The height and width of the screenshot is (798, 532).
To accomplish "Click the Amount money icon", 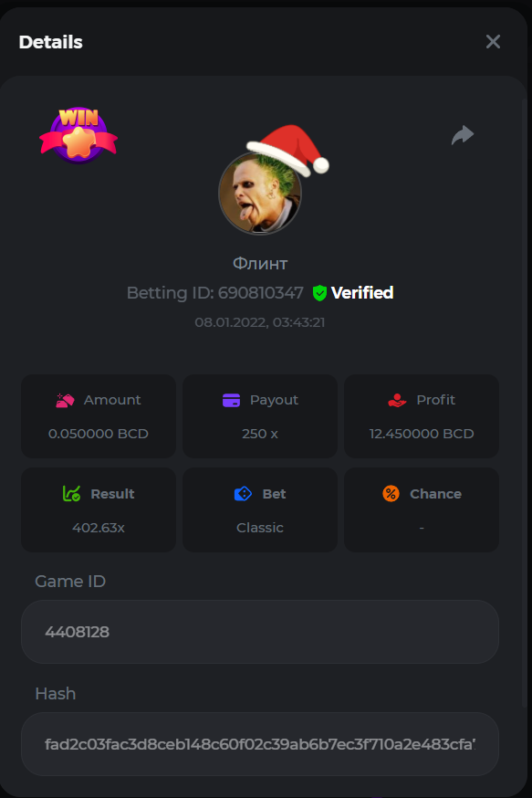I will [65, 401].
